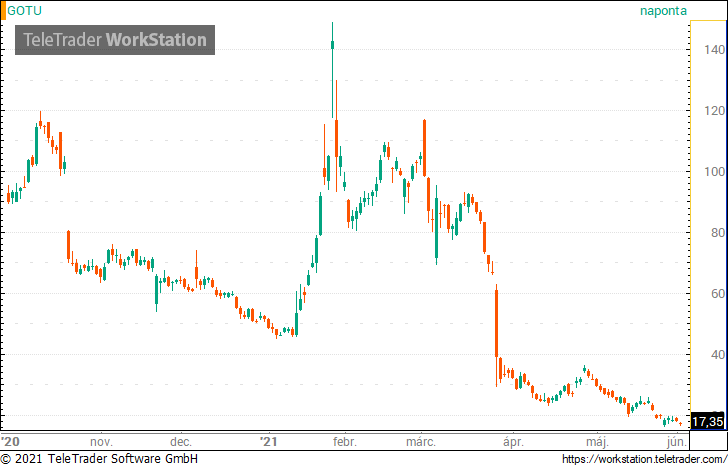Image resolution: width=728 pixels, height=467 pixels.
Task: Click the ápr. month label
Action: click(x=513, y=441)
